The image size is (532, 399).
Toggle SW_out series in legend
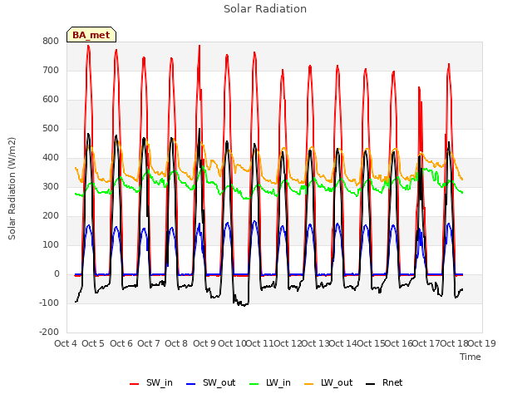point(210,382)
